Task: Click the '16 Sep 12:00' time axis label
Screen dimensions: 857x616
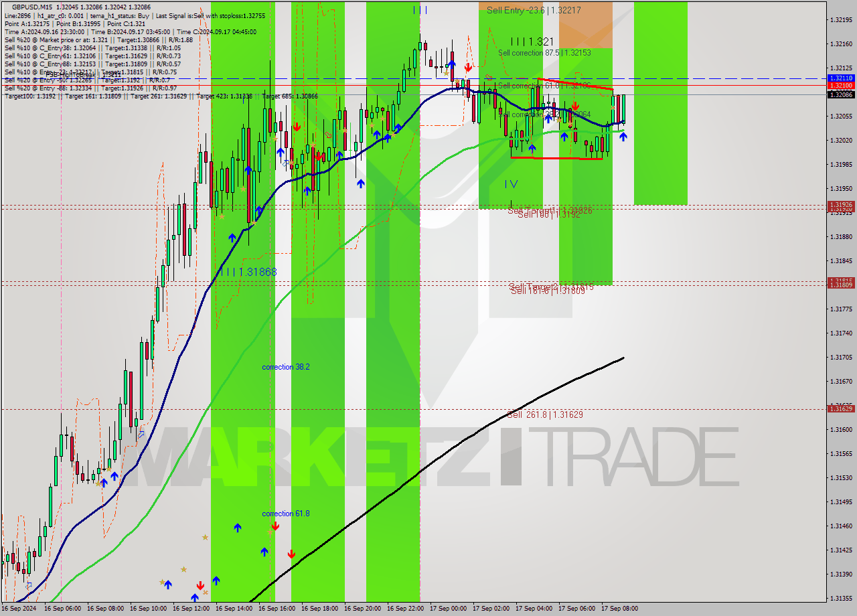Action: tap(191, 609)
